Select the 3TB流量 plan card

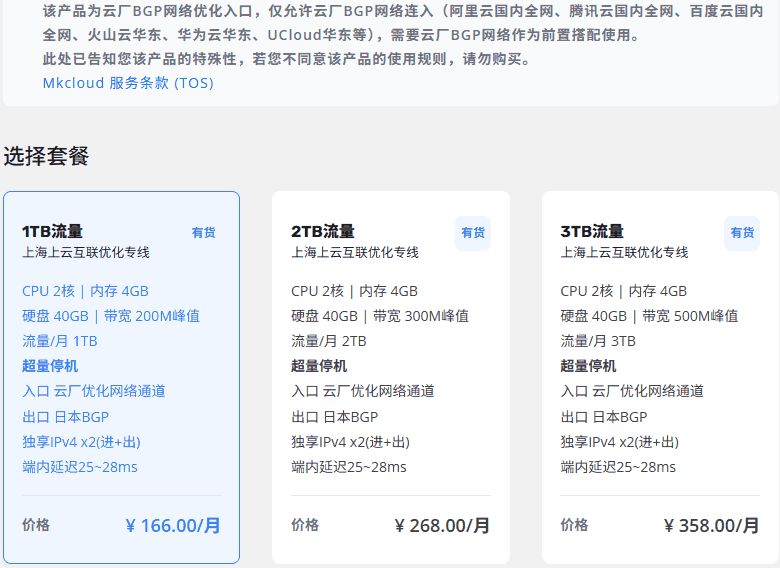point(660,378)
